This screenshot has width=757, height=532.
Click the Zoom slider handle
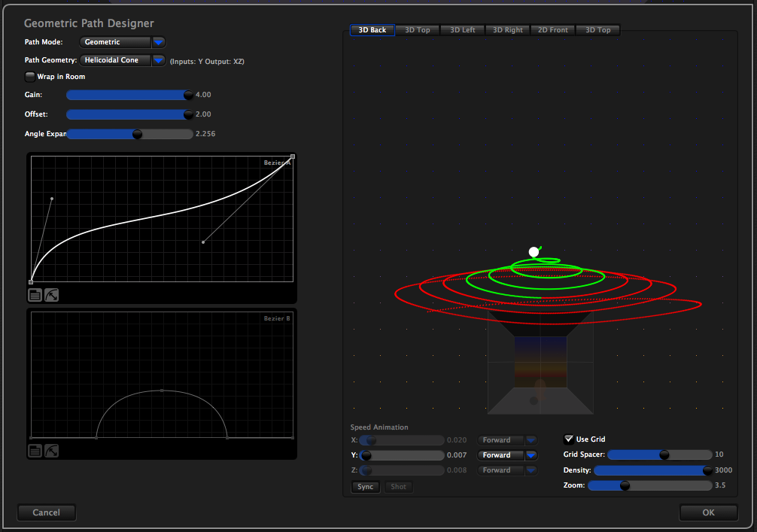coord(625,485)
